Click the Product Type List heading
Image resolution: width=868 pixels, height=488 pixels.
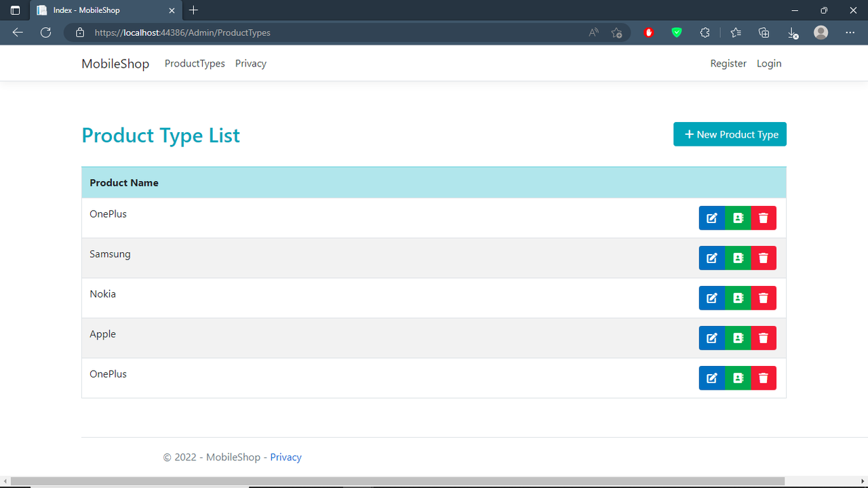[161, 136]
